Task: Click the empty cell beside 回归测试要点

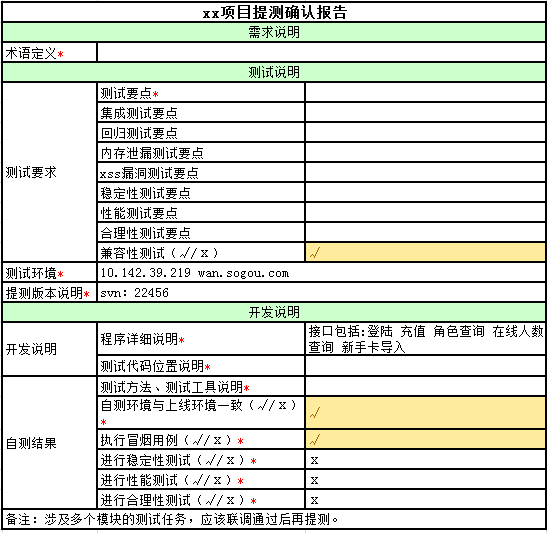Action: point(425,132)
